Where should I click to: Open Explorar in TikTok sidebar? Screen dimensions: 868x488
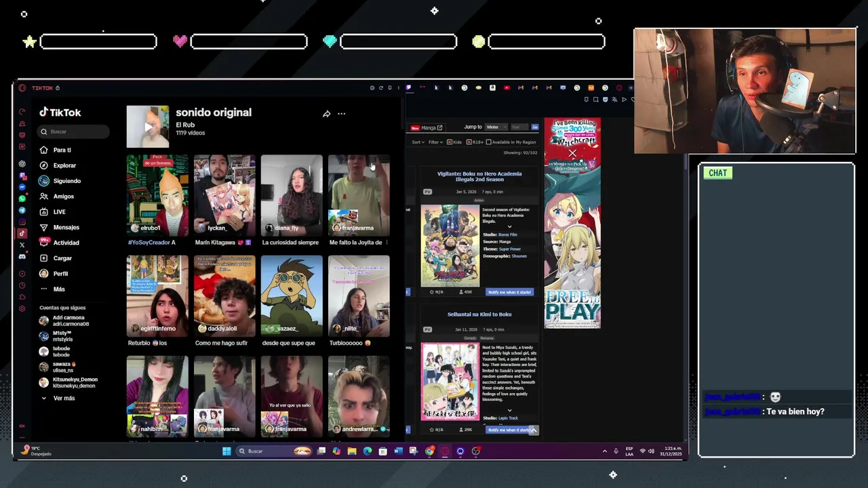pyautogui.click(x=58, y=165)
